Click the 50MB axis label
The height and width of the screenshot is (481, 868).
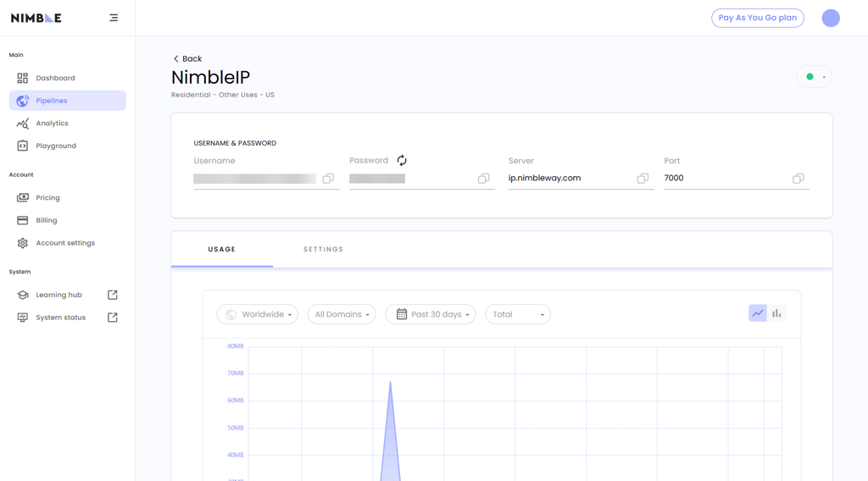pos(236,428)
